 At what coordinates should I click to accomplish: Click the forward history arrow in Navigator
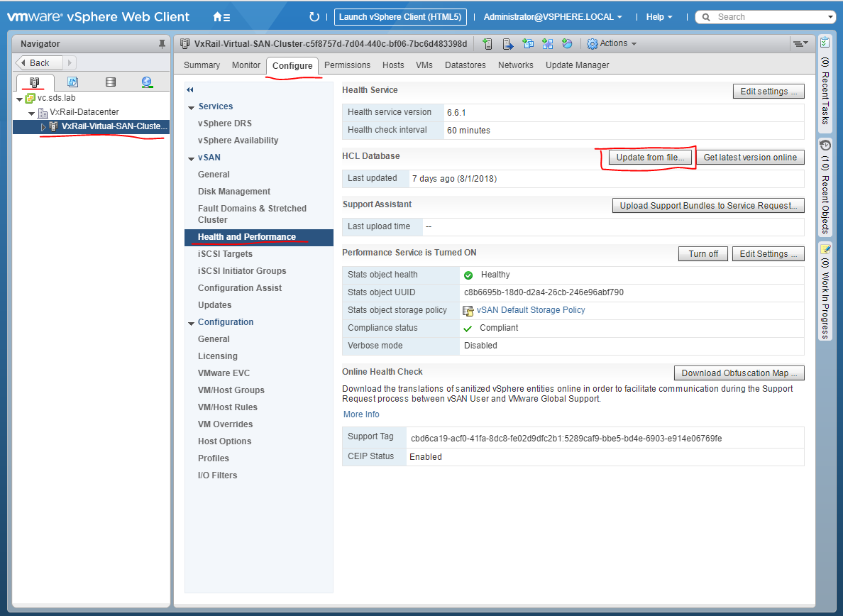pyautogui.click(x=70, y=63)
